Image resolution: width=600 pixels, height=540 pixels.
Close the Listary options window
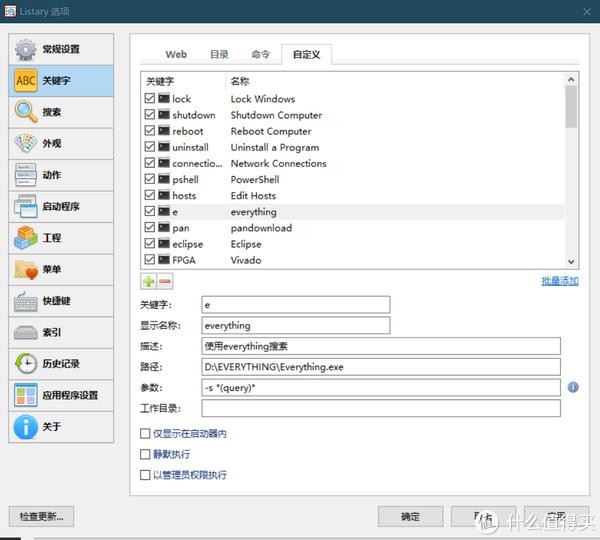(587, 11)
